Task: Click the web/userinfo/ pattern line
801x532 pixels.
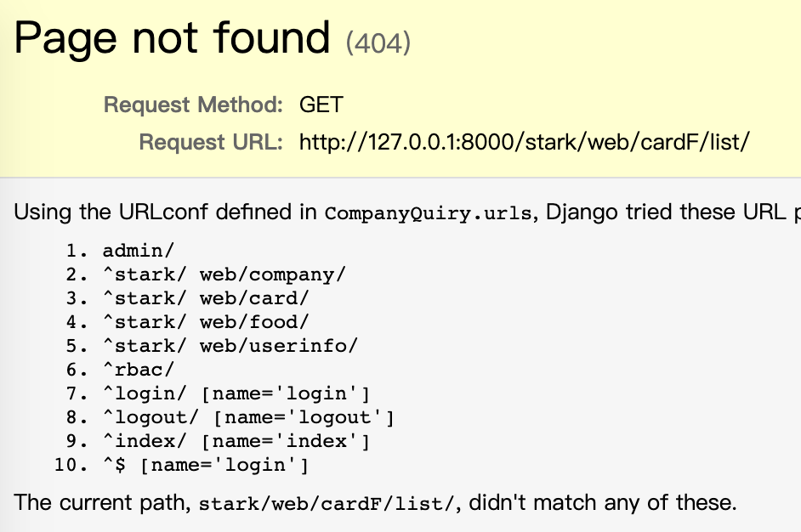Action: pos(230,346)
